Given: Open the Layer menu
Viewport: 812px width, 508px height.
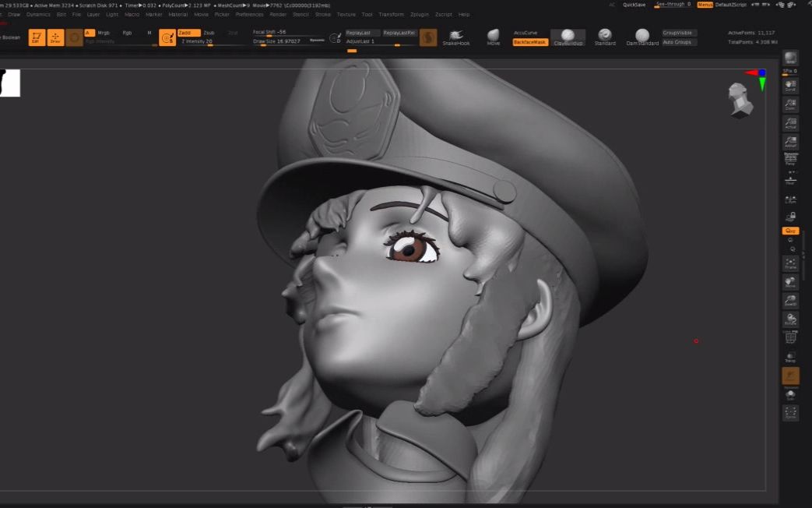Looking at the screenshot, I should (x=93, y=15).
